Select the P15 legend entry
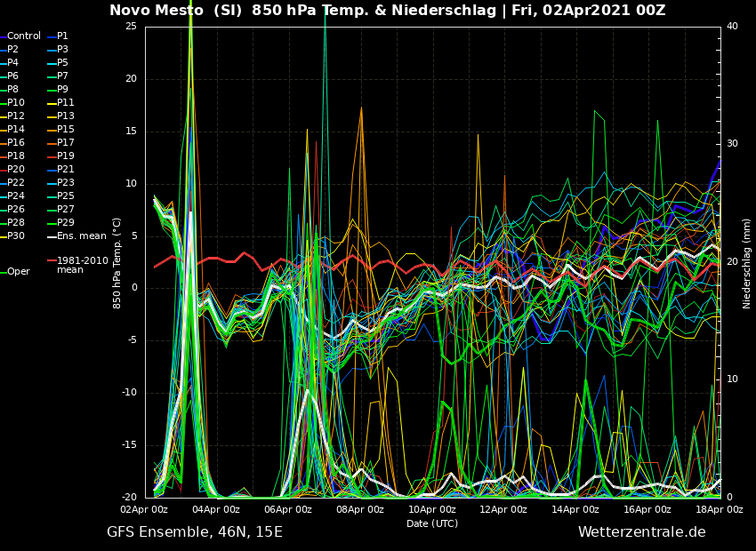This screenshot has width=756, height=551. click(65, 130)
